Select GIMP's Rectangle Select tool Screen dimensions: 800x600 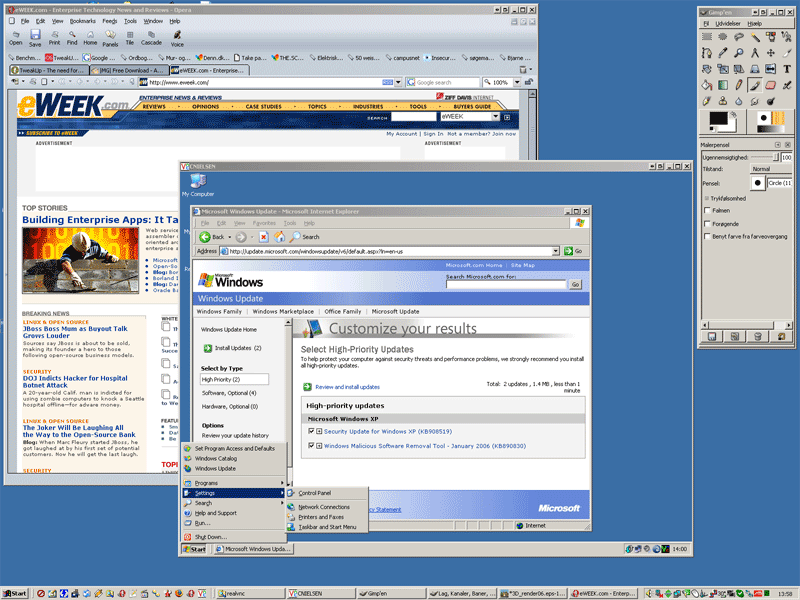[707, 37]
